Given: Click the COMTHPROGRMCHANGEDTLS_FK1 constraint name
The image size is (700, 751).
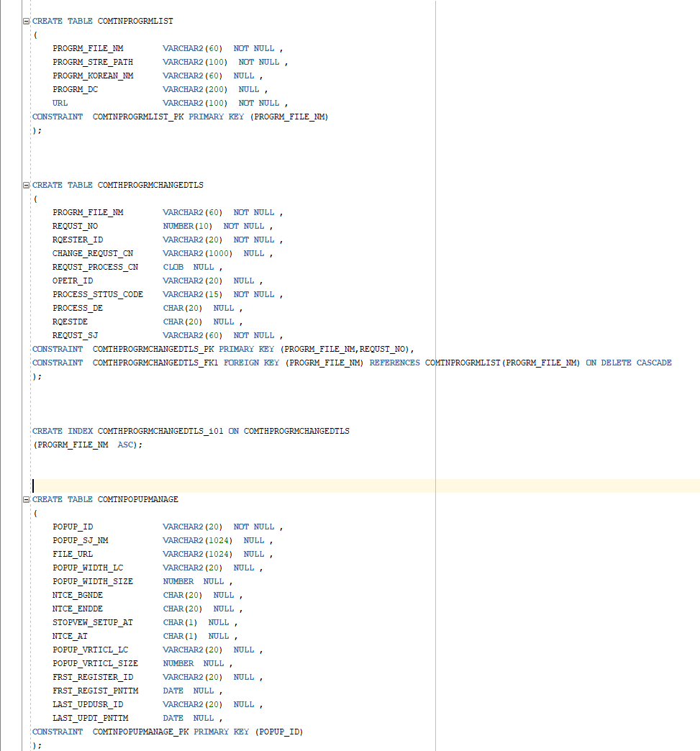Looking at the screenshot, I should pyautogui.click(x=155, y=363).
